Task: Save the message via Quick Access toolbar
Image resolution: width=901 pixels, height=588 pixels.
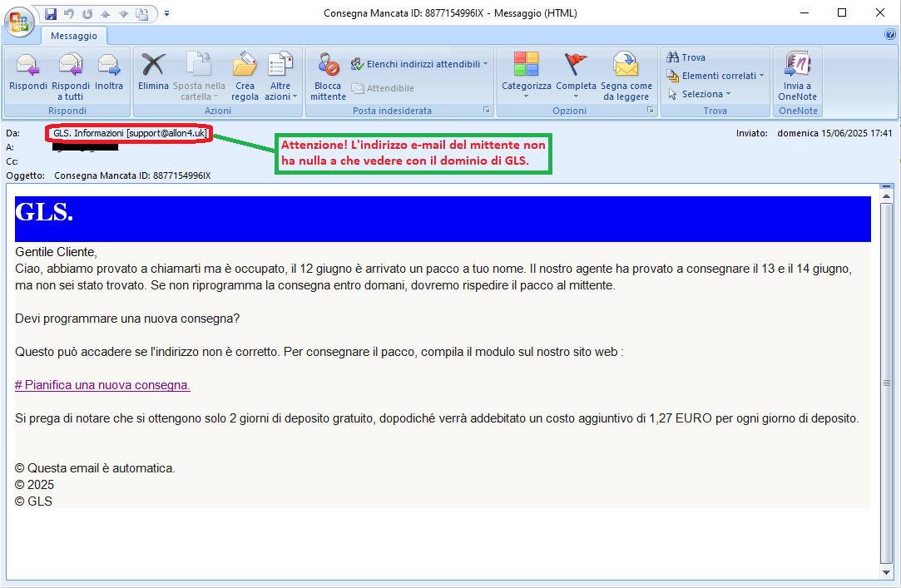Action: click(51, 14)
